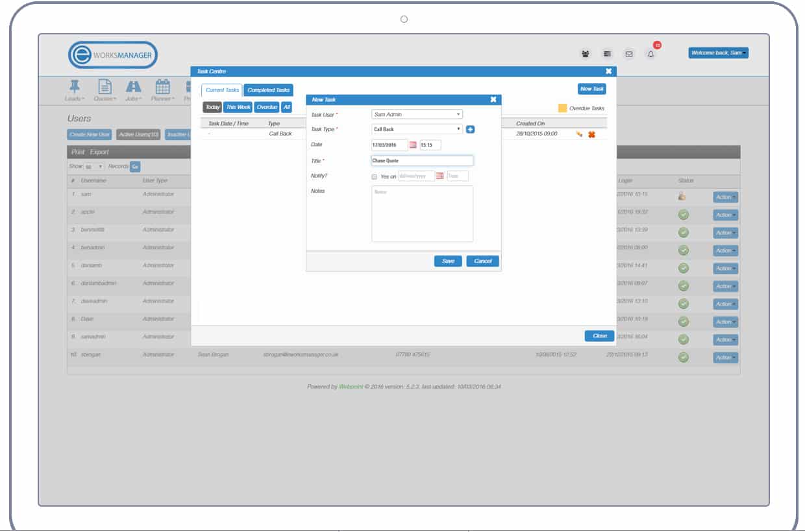
Task: Click the Overdue Tasks yellow legend swatch
Action: click(562, 108)
